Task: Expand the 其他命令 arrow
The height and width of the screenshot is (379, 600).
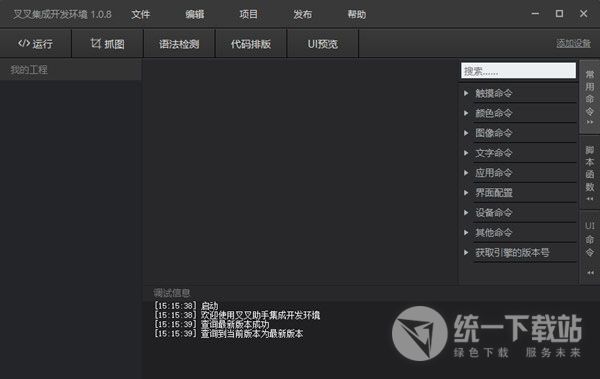Action: click(466, 232)
